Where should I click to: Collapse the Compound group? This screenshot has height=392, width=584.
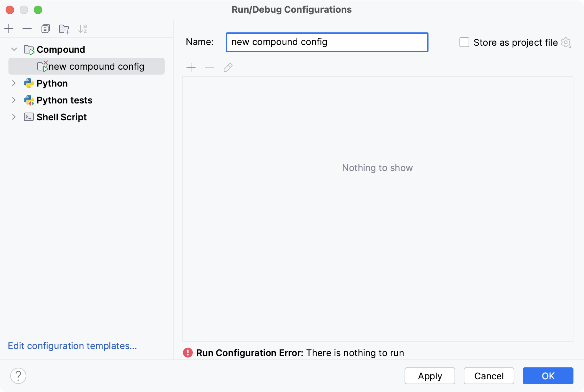(14, 49)
